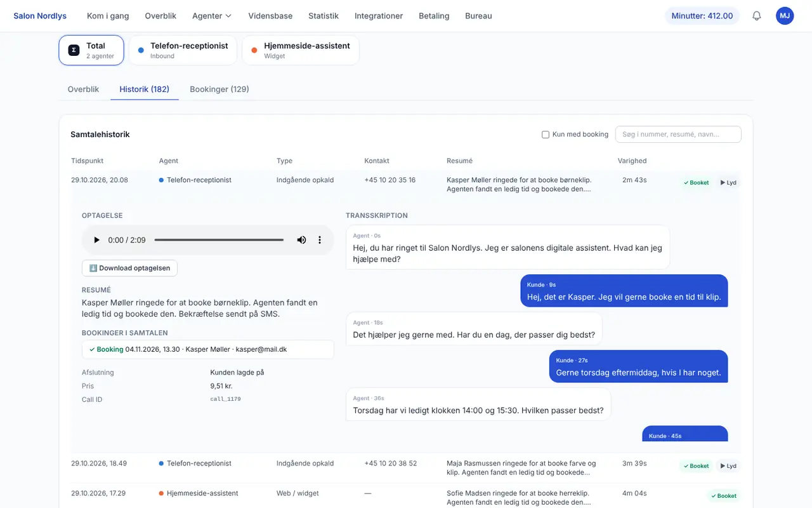Open the booking 04.11.2026 Kasper Møller entry
Viewport: 812px width, 508px height.
click(x=208, y=349)
